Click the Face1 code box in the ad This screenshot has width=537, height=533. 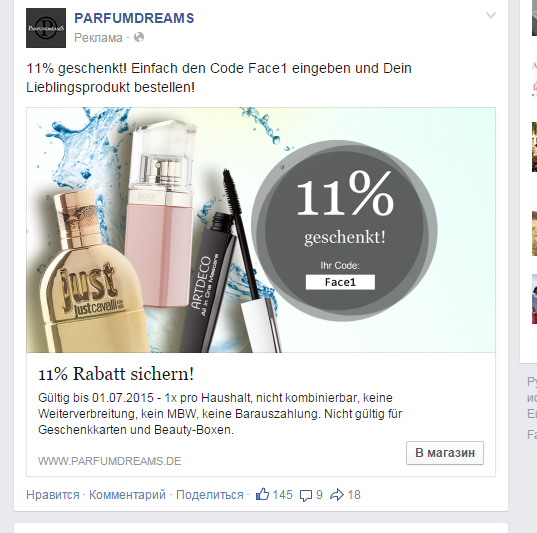click(340, 282)
